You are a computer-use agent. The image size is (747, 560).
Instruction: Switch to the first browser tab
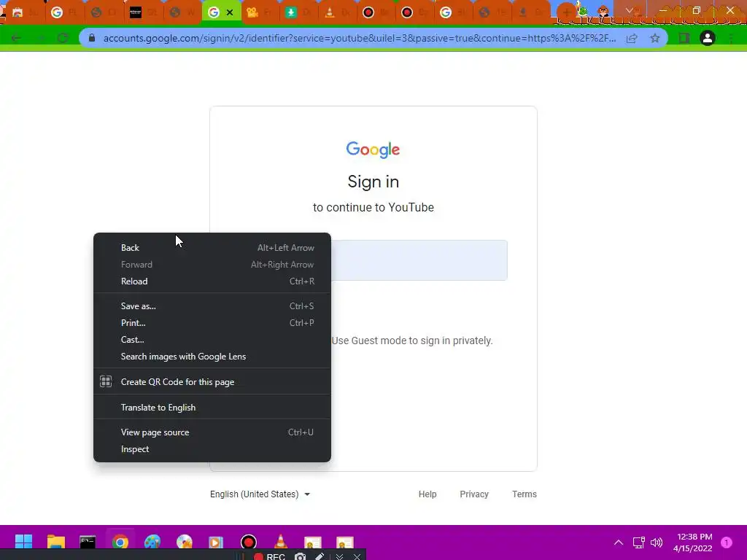(x=24, y=12)
